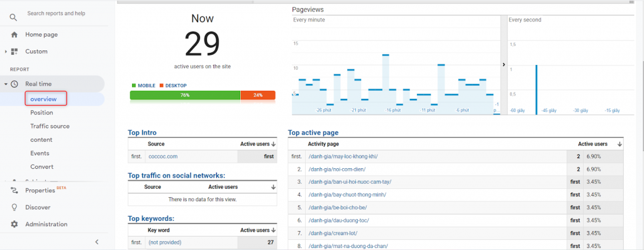644x250 pixels.
Task: Open Properties via its path icon
Action: coord(14,190)
